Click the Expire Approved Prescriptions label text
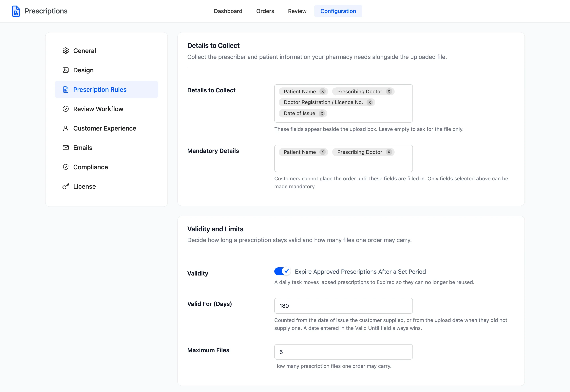 click(x=360, y=272)
